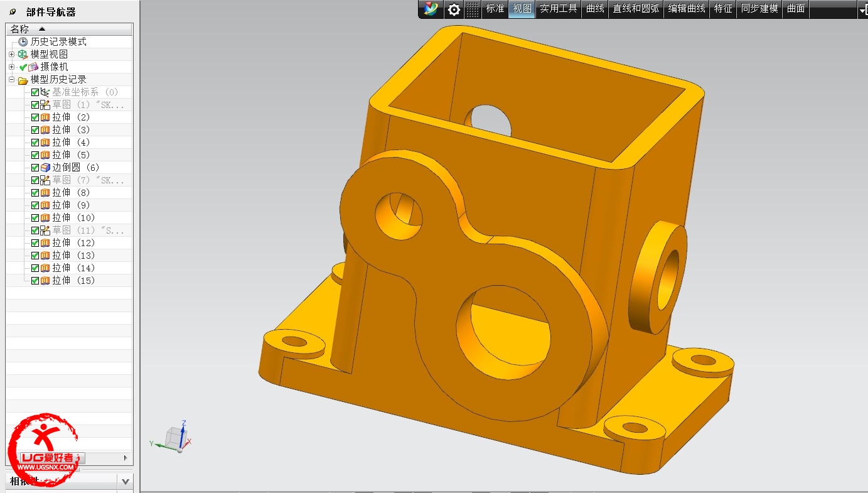
Task: Click the green check mark beside 摄像机
Action: 23,67
